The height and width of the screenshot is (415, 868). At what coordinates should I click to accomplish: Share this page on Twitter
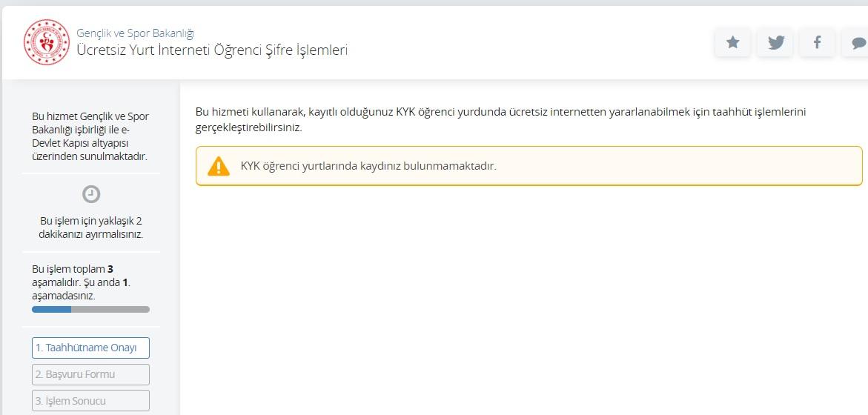tap(775, 42)
